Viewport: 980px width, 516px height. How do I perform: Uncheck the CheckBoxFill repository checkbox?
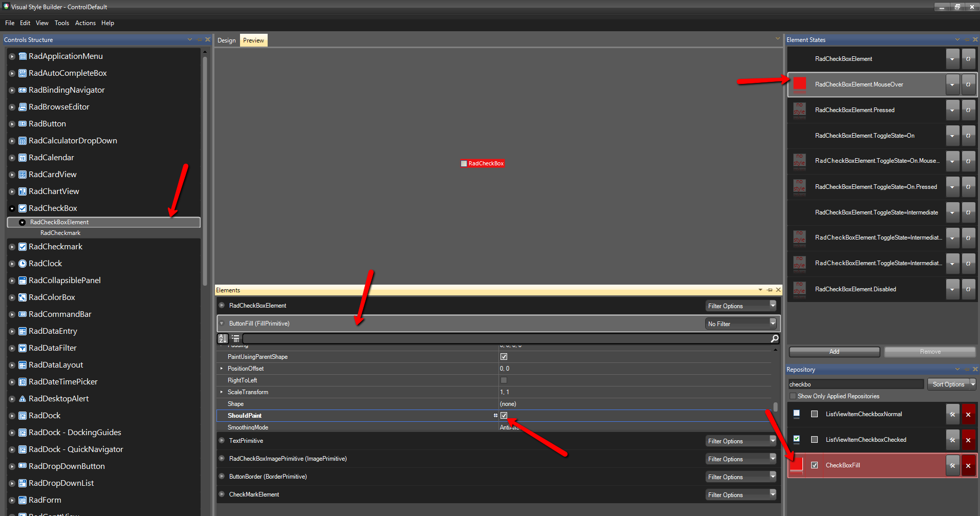(x=815, y=465)
